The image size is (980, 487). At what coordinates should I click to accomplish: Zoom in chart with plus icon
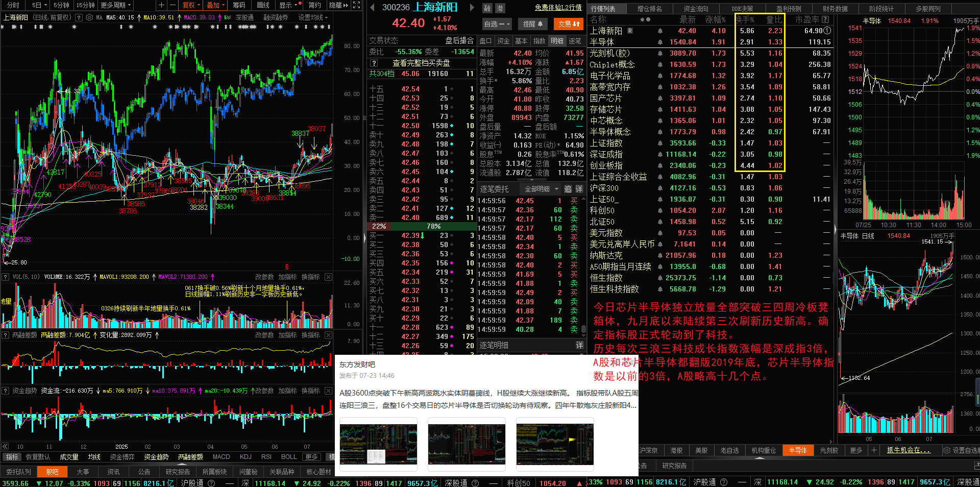(162, 5)
